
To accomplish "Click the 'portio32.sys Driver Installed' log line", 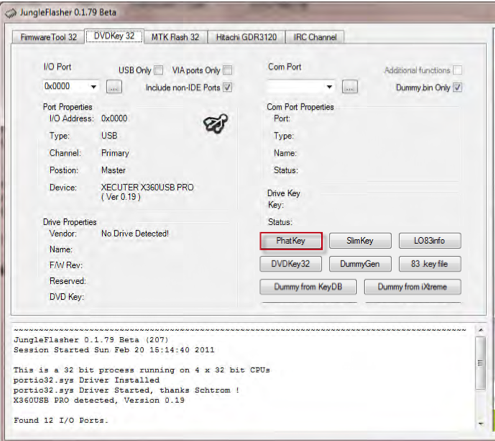I will point(86,380).
